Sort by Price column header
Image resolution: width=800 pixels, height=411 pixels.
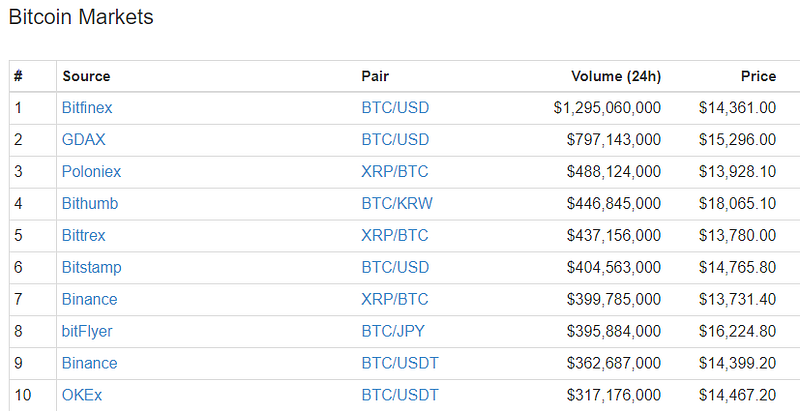pyautogui.click(x=758, y=76)
